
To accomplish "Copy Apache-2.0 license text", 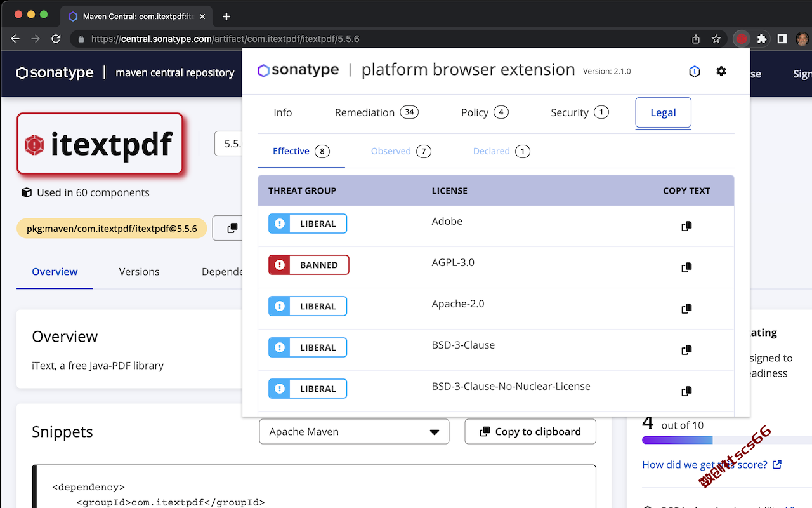I will pos(686,309).
